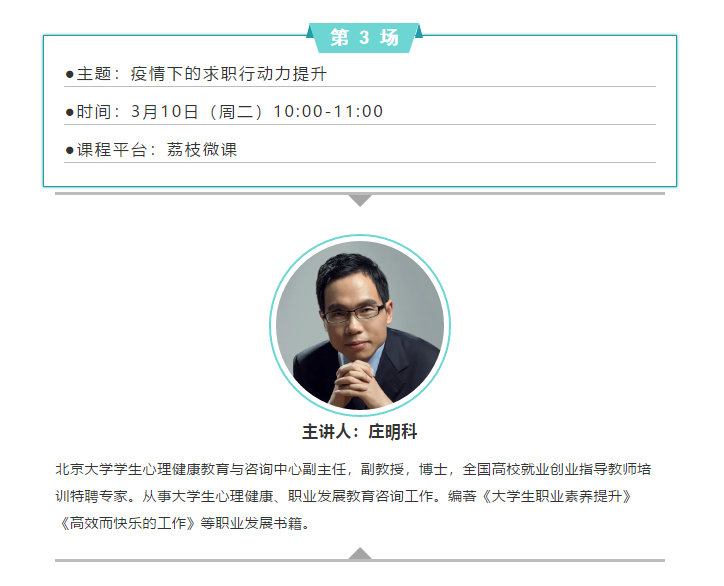Screen dimensions: 724x586
Task: Click the （周二） weekday text
Action: [236, 112]
